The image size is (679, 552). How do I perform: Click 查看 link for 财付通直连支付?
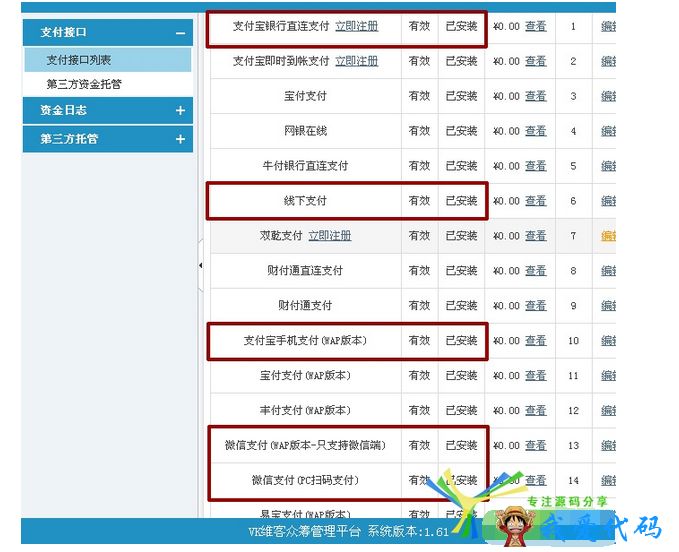coord(536,271)
